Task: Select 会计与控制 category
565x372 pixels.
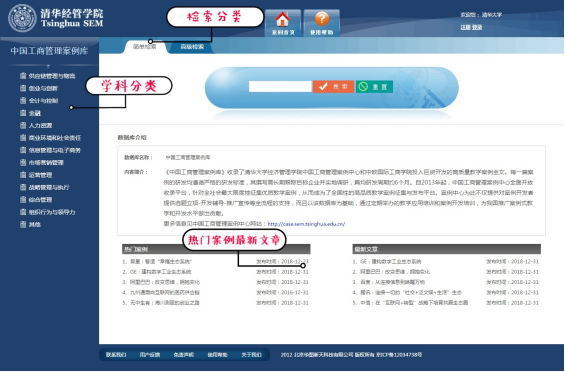Action: [43, 100]
